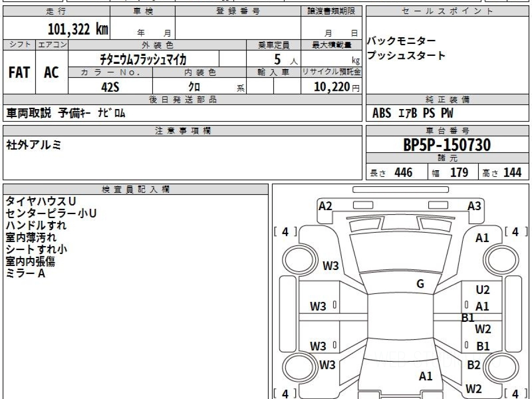This screenshot has height=399, width=532.
Task: Click the 譲渡書類期限 header cell
Action: click(x=331, y=12)
